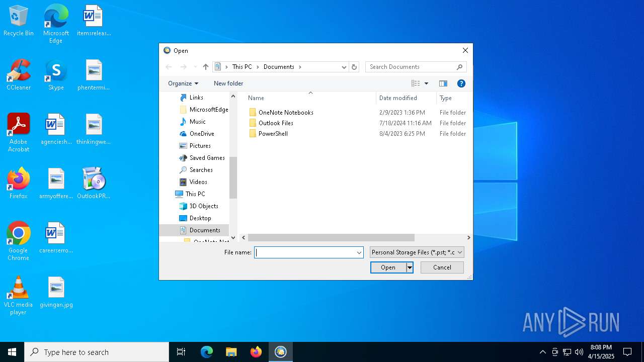
Task: Launch Google Chrome from desktop
Action: [19, 241]
